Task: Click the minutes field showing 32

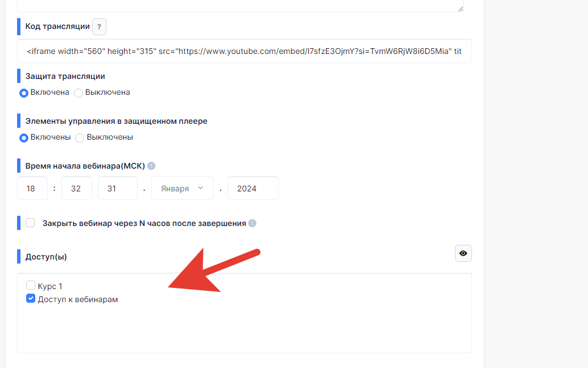Action: click(77, 188)
